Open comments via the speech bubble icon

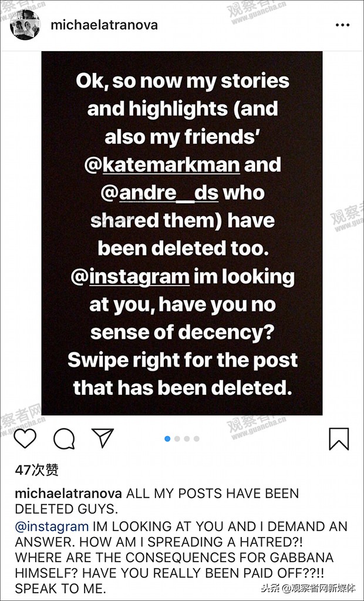(x=64, y=439)
